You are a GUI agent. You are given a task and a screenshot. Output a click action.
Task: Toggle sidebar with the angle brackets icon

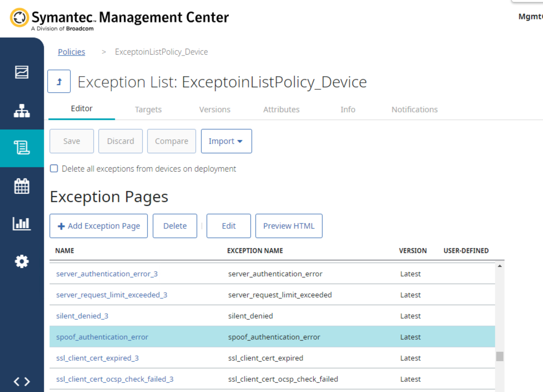click(21, 381)
